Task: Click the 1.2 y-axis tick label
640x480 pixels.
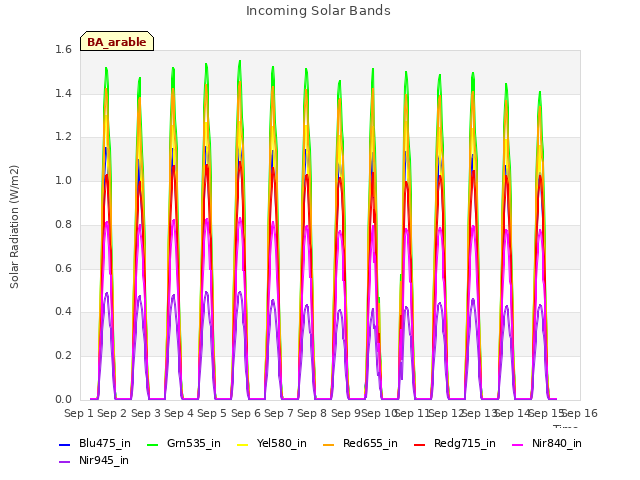Action: tap(63, 137)
